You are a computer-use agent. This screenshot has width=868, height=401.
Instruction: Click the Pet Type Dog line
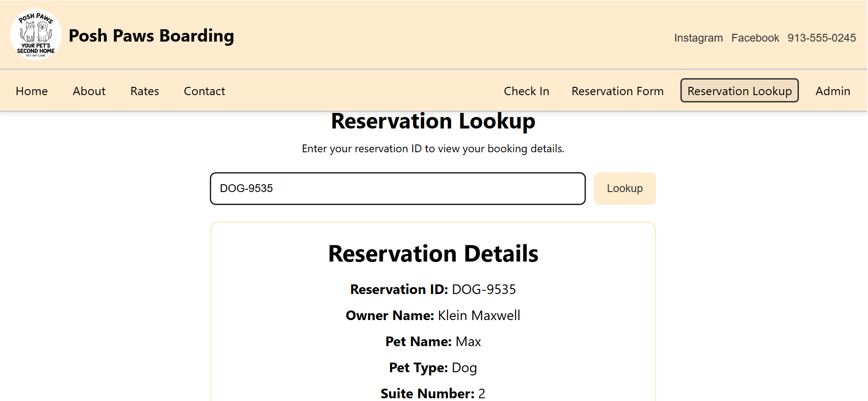click(x=433, y=368)
